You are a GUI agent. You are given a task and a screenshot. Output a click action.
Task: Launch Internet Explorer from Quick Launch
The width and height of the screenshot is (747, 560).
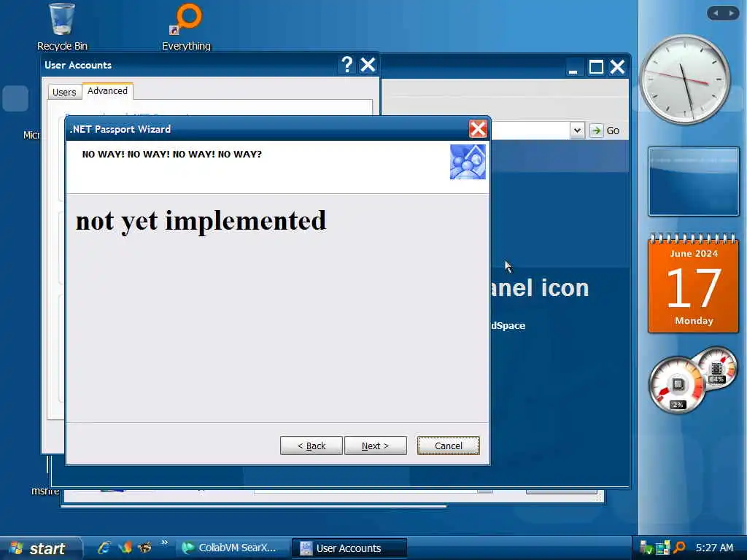(x=104, y=548)
